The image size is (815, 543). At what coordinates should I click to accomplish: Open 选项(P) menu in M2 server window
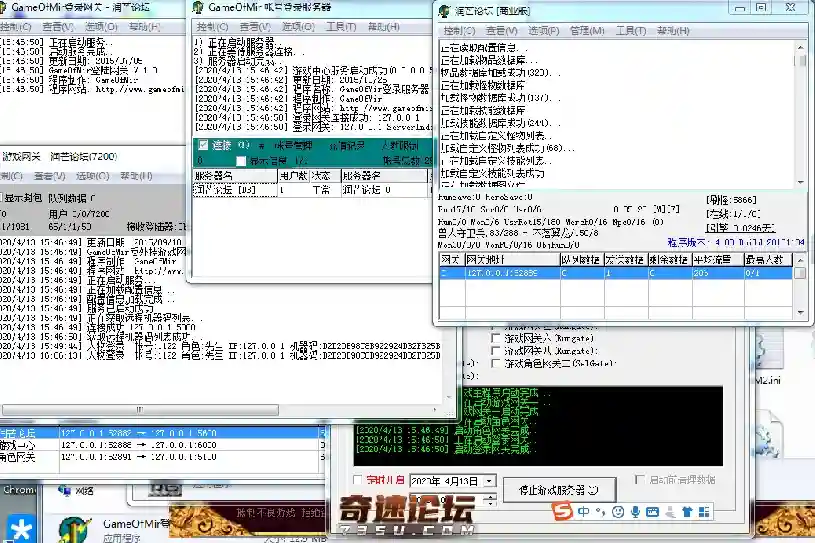pyautogui.click(x=544, y=31)
